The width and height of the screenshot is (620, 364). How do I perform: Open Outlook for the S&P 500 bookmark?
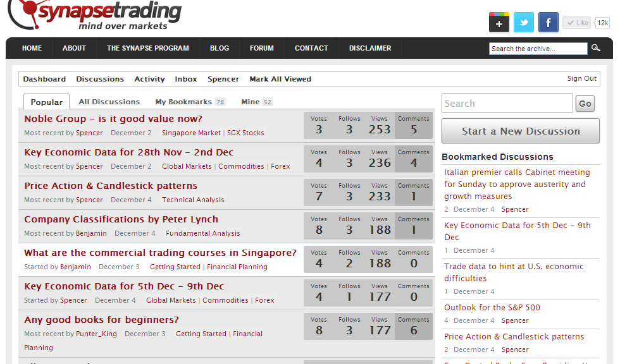point(492,308)
